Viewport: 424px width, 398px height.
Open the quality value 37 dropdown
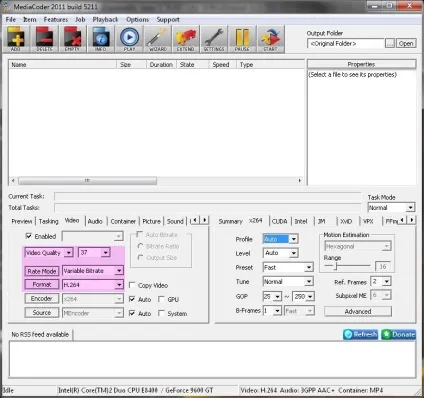[x=105, y=253]
